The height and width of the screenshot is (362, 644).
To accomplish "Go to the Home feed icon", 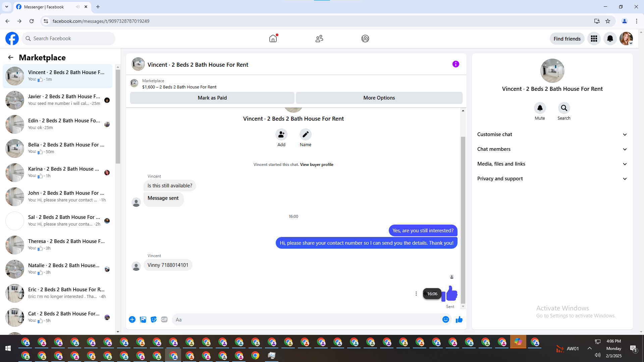I will [x=273, y=39].
